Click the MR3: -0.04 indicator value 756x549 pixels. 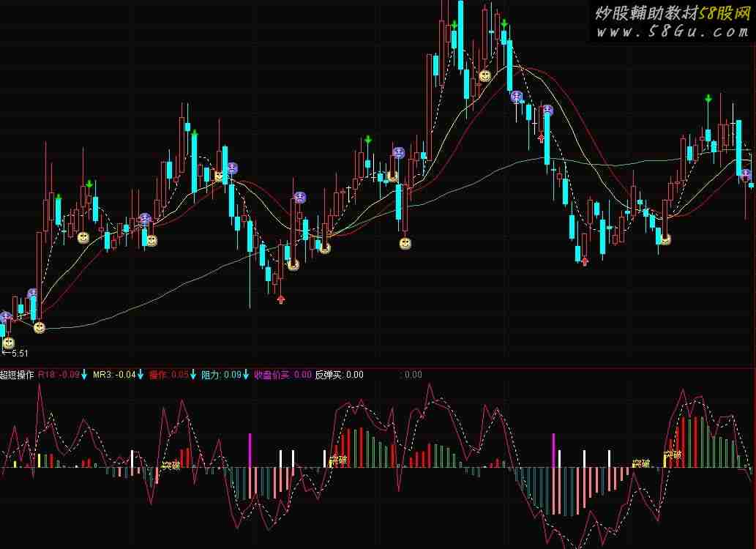pos(114,374)
